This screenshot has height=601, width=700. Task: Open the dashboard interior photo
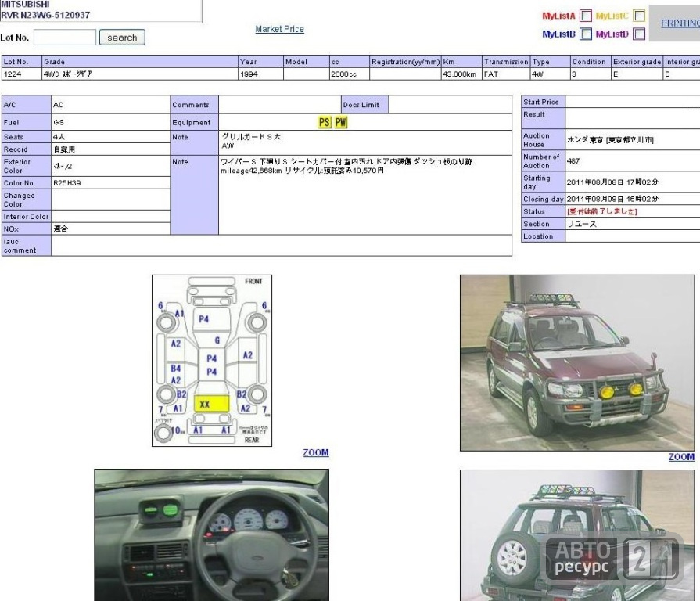(212, 535)
